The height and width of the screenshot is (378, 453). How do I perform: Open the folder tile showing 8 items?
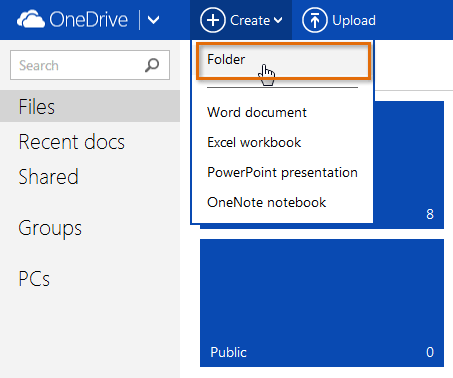[409, 165]
